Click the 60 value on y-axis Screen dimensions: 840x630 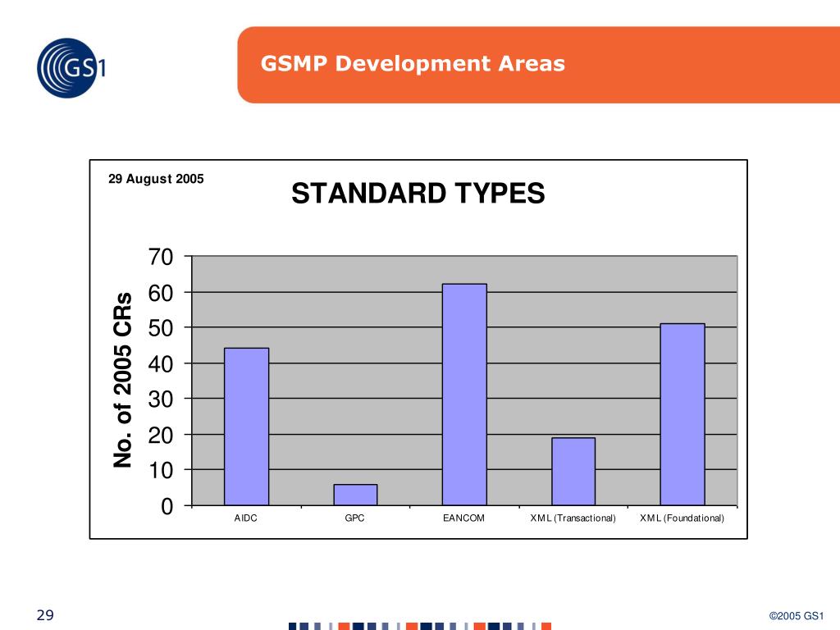tap(161, 293)
